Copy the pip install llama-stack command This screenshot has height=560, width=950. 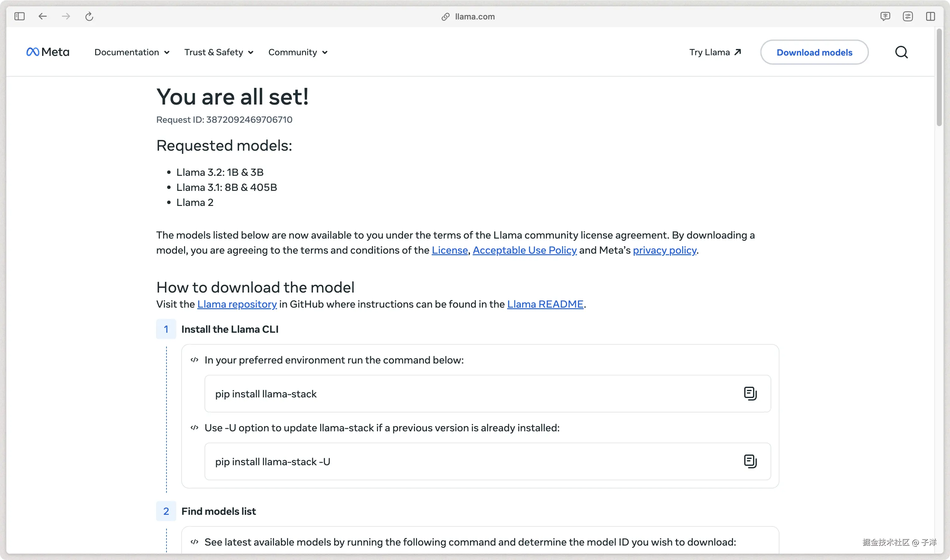point(750,394)
